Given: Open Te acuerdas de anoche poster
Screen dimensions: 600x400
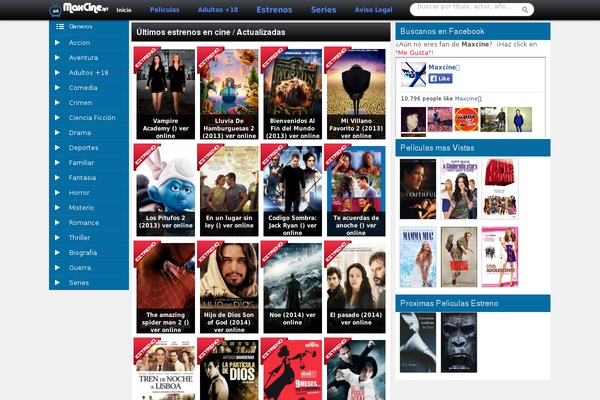Looking at the screenshot, I should (356, 191).
